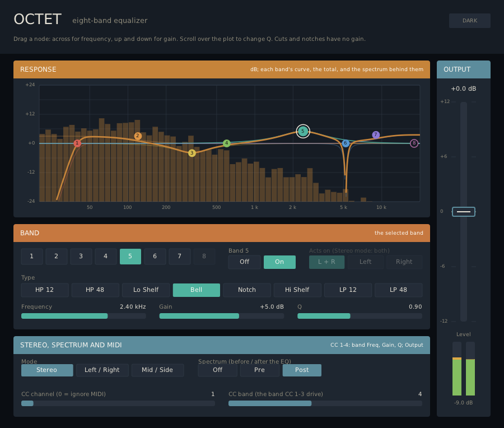Choose the HP 12 filter type
This screenshot has width=504, height=428.
45,290
